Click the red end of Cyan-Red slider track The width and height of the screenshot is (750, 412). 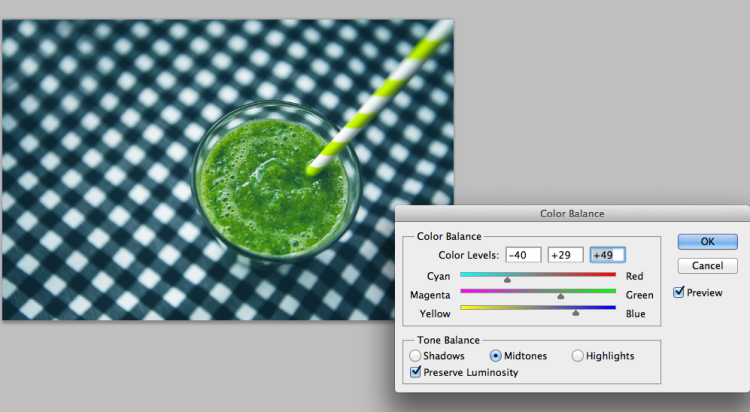(612, 275)
